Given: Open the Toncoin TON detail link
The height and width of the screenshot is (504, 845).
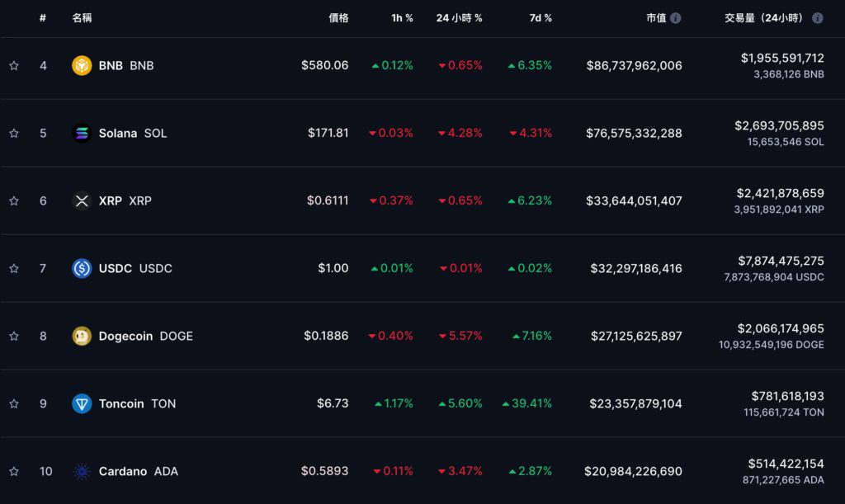Looking at the screenshot, I should [x=137, y=403].
